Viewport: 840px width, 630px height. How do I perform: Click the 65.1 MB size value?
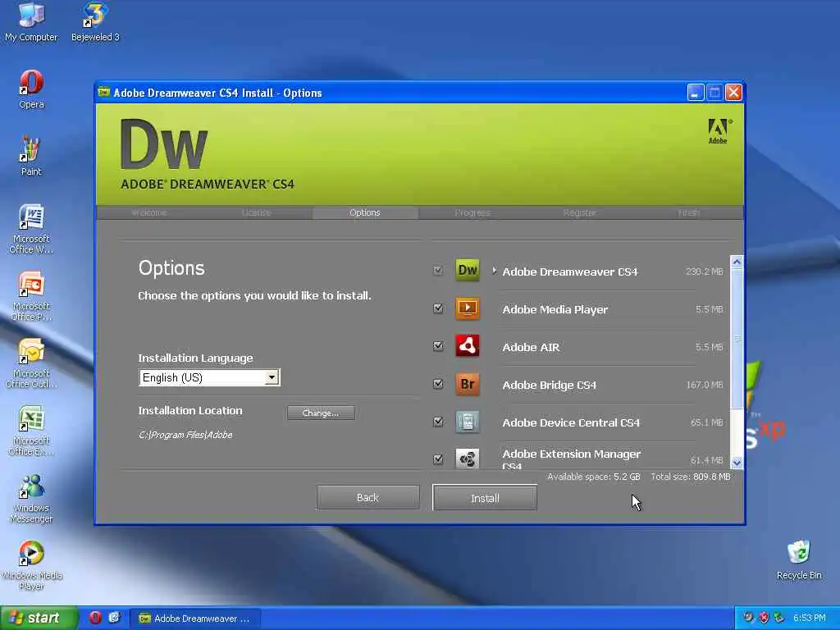706,422
